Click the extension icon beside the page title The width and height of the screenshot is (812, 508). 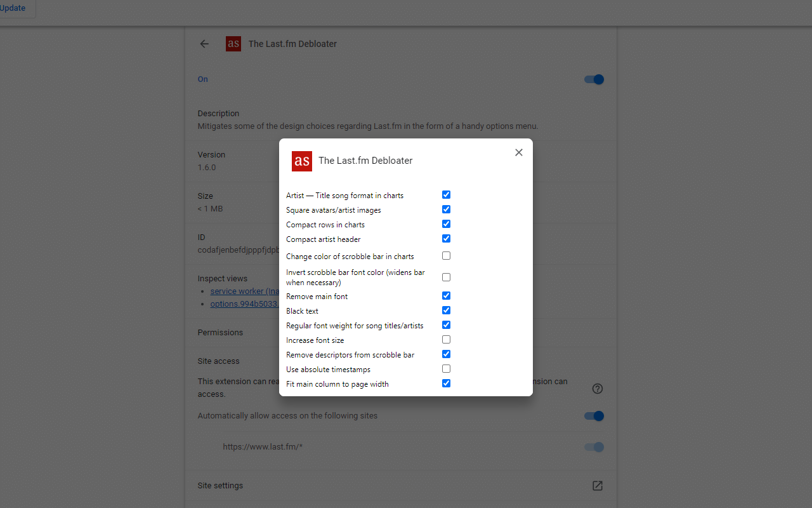[233, 44]
